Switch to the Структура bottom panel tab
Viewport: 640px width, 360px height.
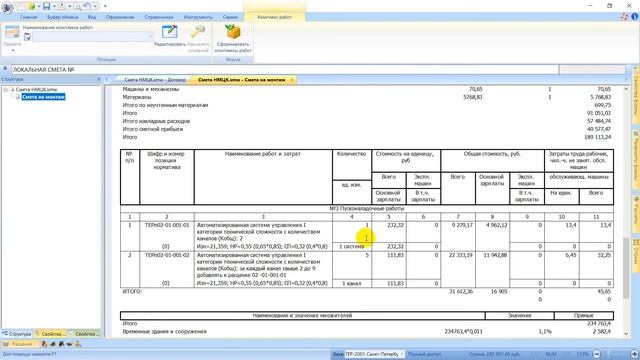point(17,334)
